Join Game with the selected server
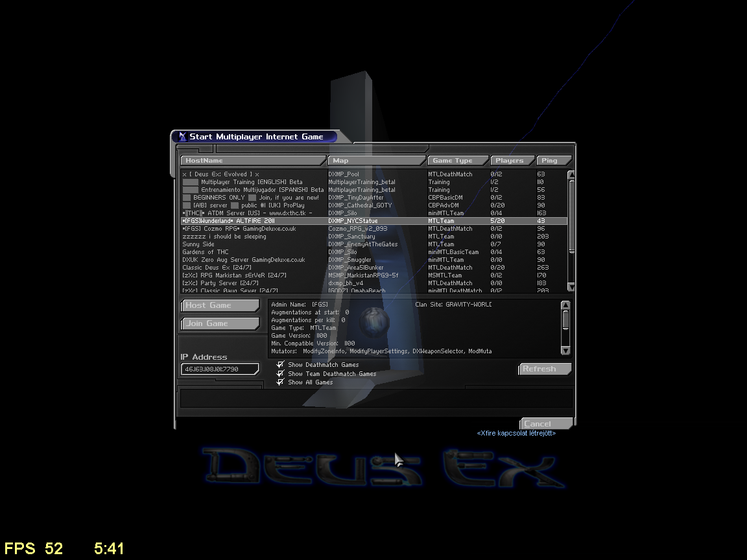This screenshot has width=747, height=560. (x=220, y=323)
